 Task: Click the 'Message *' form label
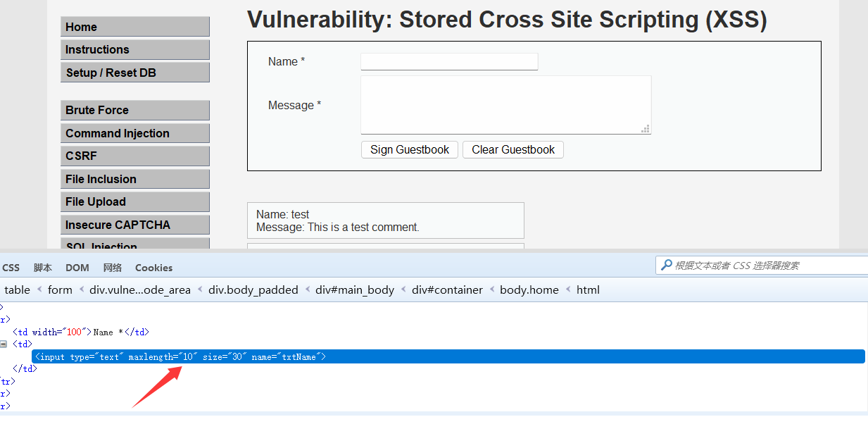[x=294, y=105]
